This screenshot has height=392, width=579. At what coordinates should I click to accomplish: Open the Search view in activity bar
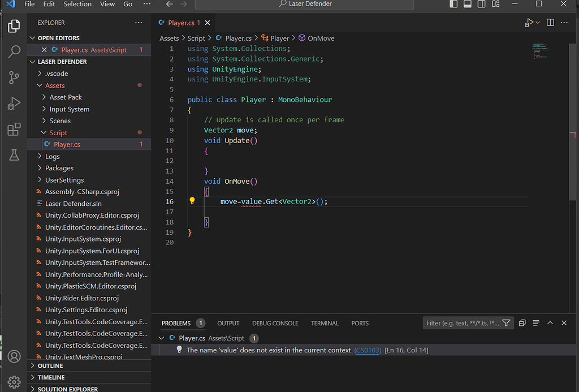14,52
